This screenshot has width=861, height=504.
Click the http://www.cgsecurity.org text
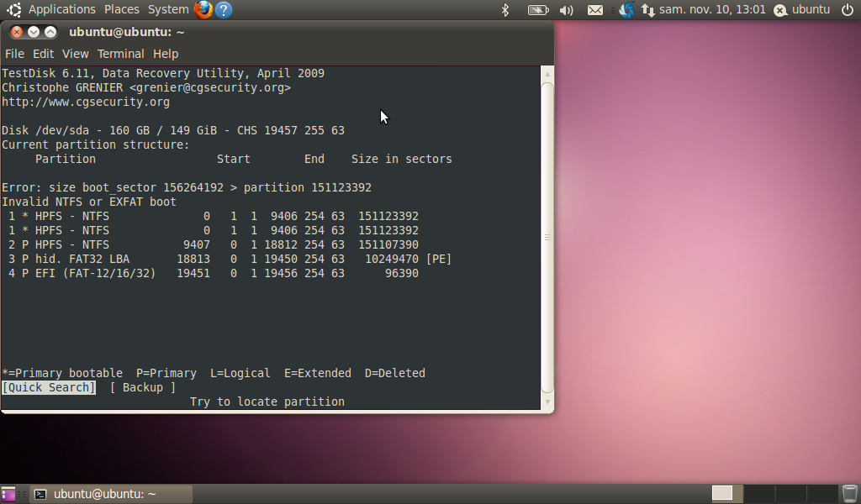point(86,102)
